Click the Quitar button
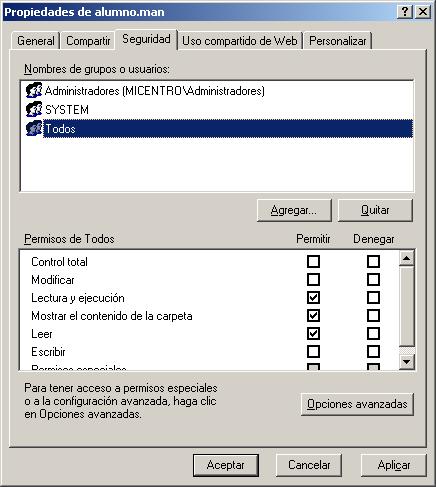The image size is (436, 487). (375, 210)
